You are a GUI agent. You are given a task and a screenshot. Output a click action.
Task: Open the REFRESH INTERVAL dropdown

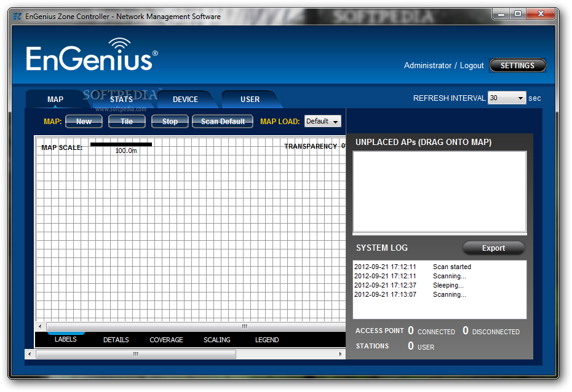coord(507,98)
